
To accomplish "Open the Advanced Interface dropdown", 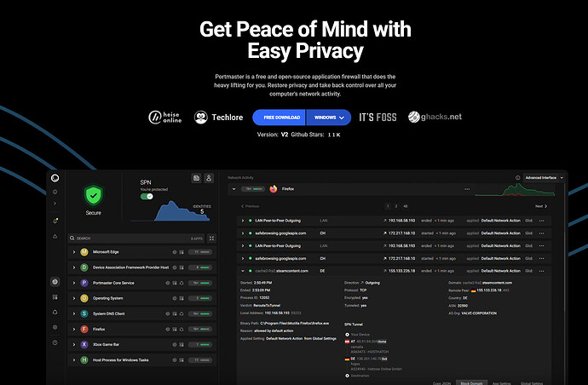I will [x=542, y=178].
